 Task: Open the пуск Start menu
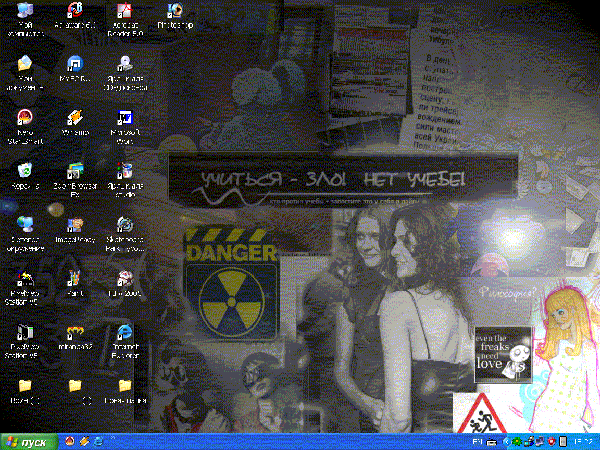29,442
